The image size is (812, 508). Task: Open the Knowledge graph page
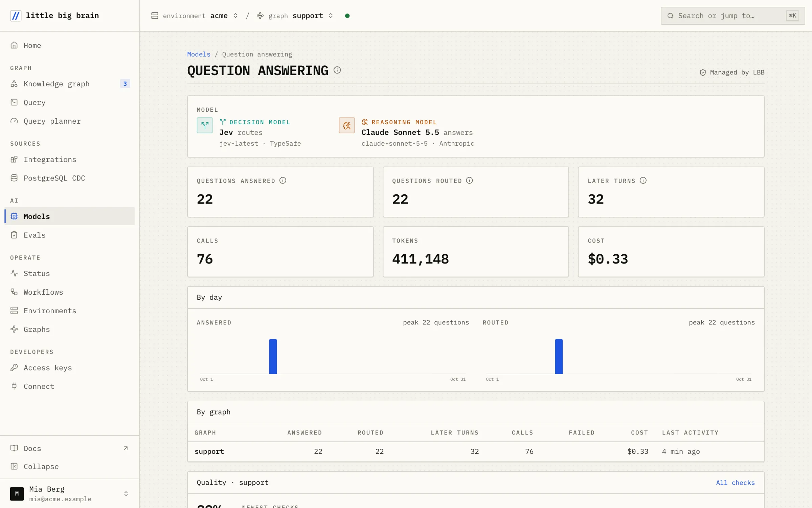(69, 84)
